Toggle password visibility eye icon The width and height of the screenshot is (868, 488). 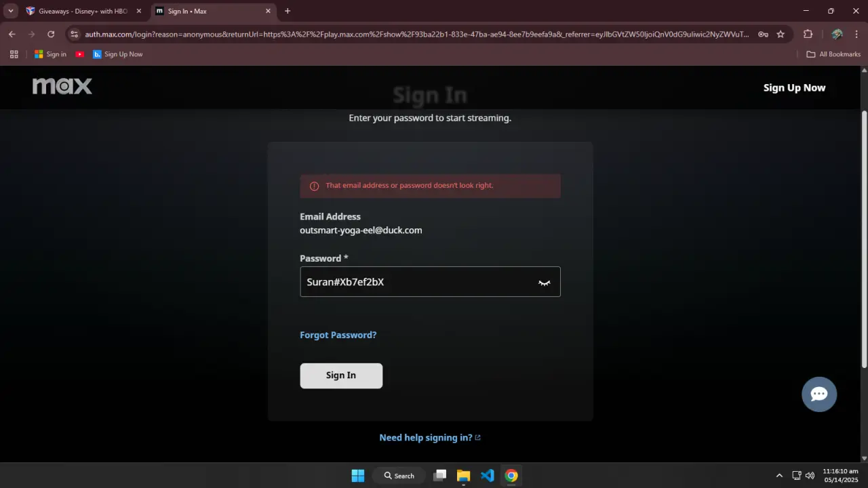(x=544, y=283)
